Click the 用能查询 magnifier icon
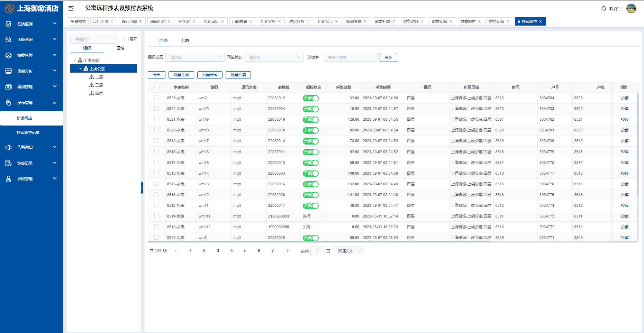The width and height of the screenshot is (644, 333). click(x=9, y=39)
